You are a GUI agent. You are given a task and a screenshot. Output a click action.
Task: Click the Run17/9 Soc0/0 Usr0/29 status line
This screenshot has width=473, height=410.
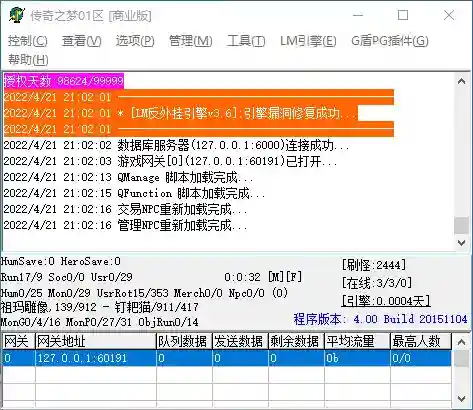(67, 277)
